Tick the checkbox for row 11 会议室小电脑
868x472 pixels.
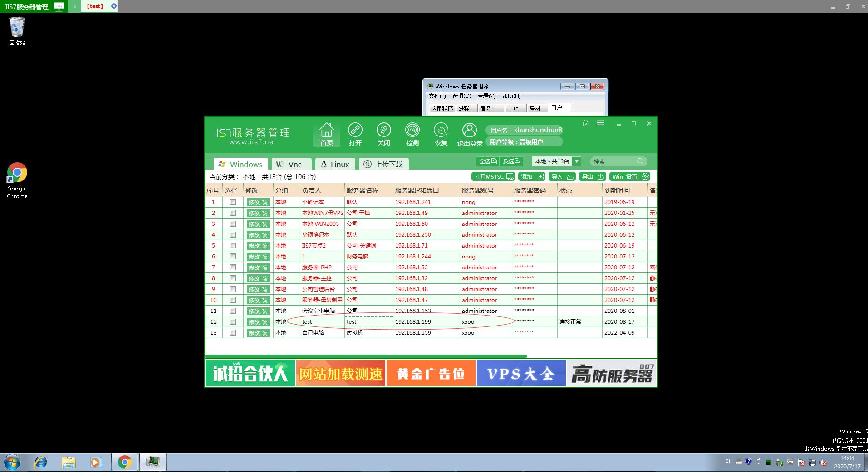coord(233,311)
